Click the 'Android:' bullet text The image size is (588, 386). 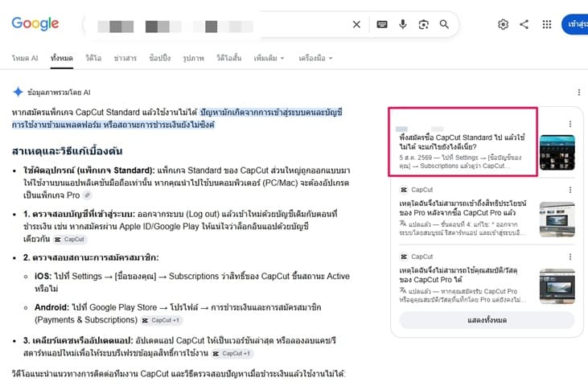click(x=51, y=308)
